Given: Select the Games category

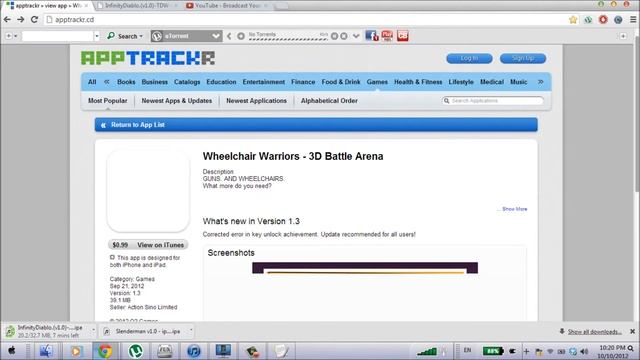Looking at the screenshot, I should pyautogui.click(x=377, y=82).
